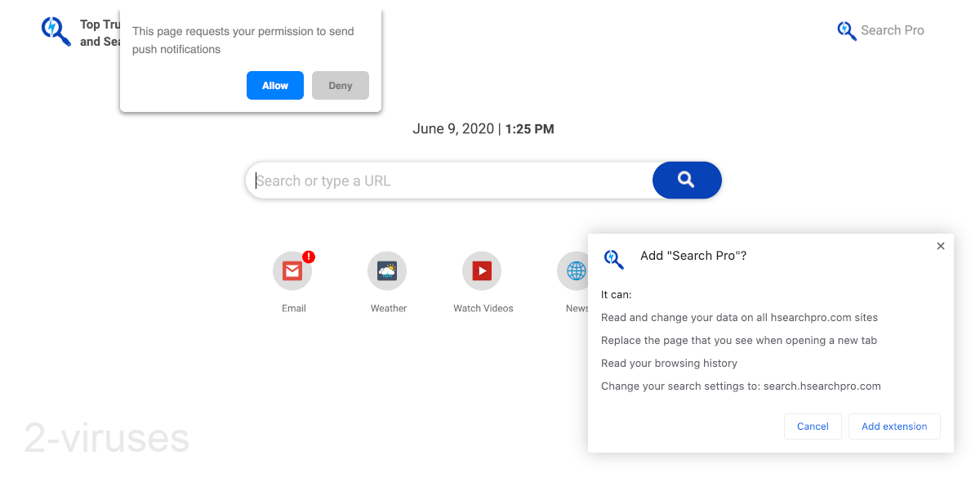Dismiss the Add Search Pro dialog
Screen dimensions: 980x478
coord(940,245)
